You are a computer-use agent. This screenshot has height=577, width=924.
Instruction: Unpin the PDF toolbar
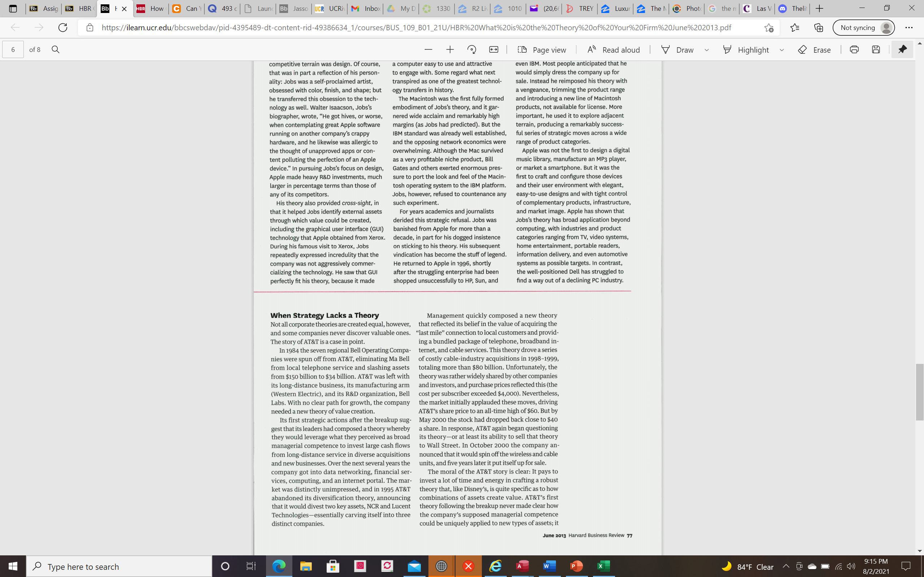pos(902,50)
